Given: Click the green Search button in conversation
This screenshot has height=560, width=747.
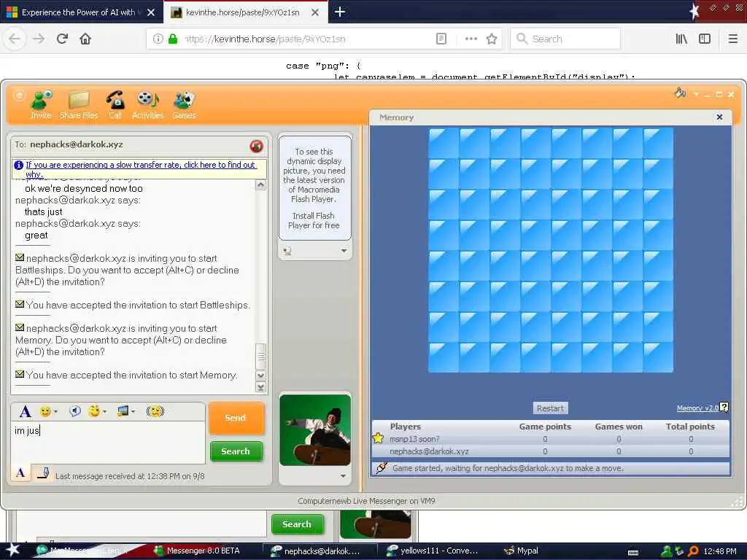Looking at the screenshot, I should tap(236, 451).
